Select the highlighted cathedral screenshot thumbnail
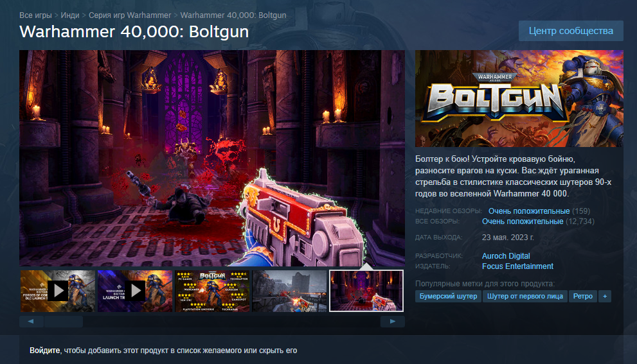The width and height of the screenshot is (637, 364). 366,291
